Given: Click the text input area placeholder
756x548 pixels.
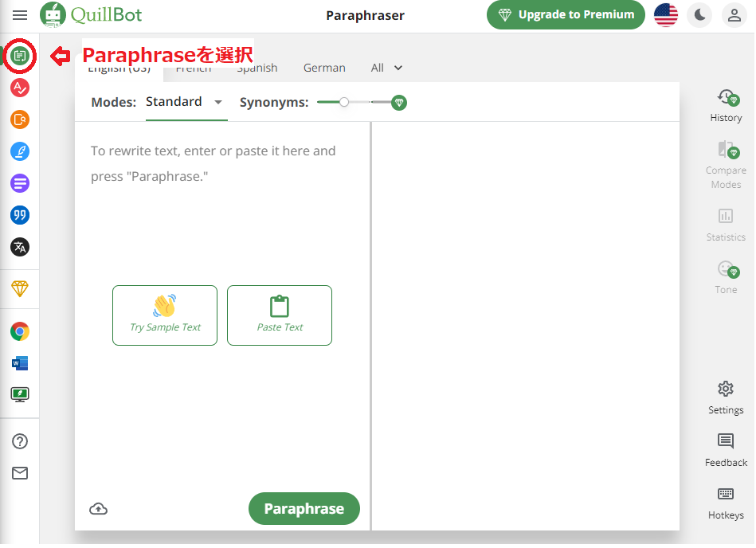Looking at the screenshot, I should click(213, 163).
